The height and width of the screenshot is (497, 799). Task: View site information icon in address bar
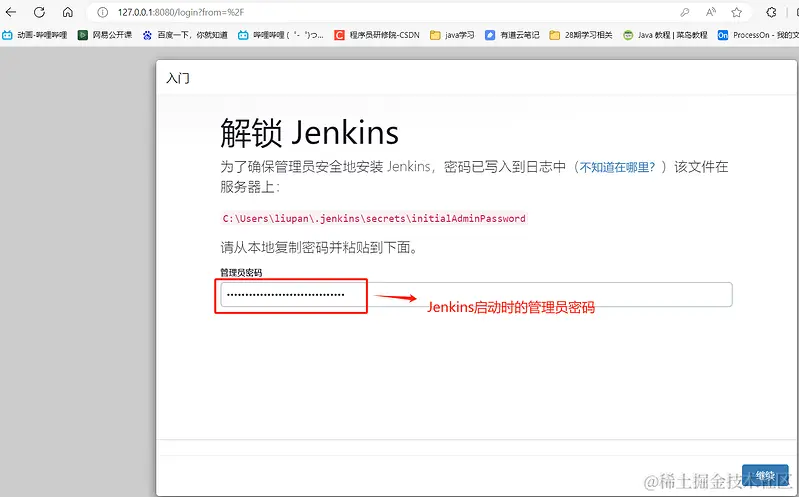pyautogui.click(x=102, y=12)
